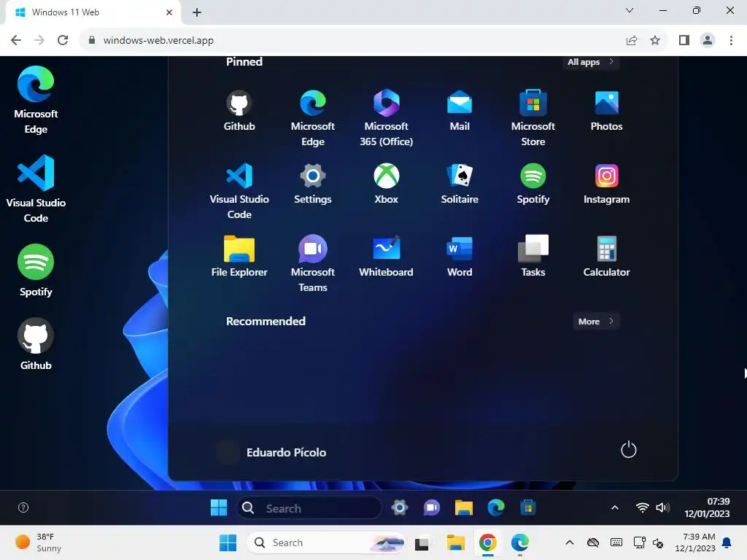Click the power button in Start menu
747x560 pixels.
[x=628, y=449]
